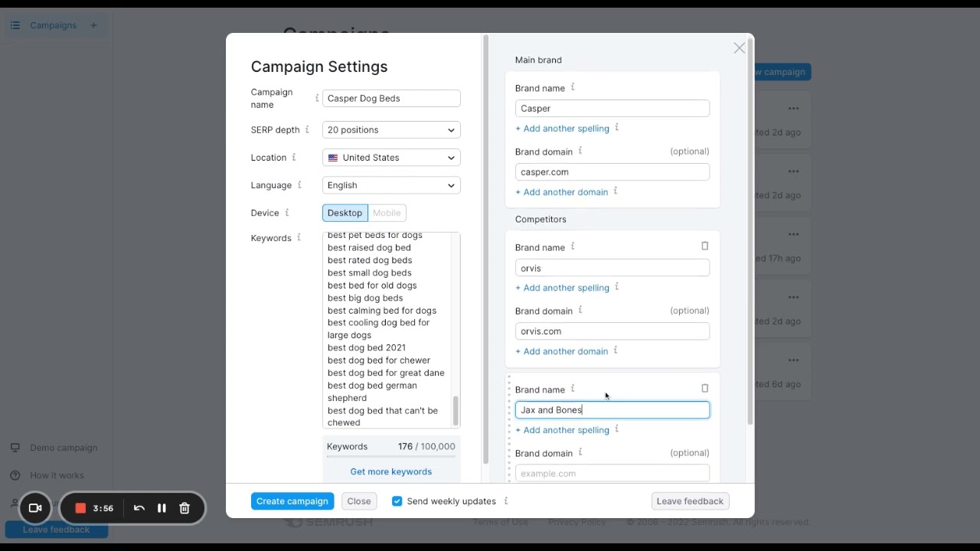Open the Campaigns tab in the sidebar

53,25
